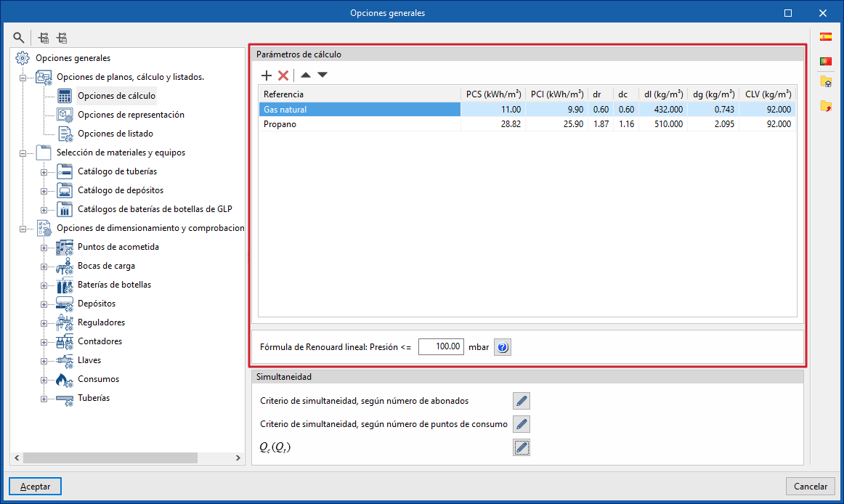844x504 pixels.
Task: Click the Cancelar button
Action: point(810,487)
